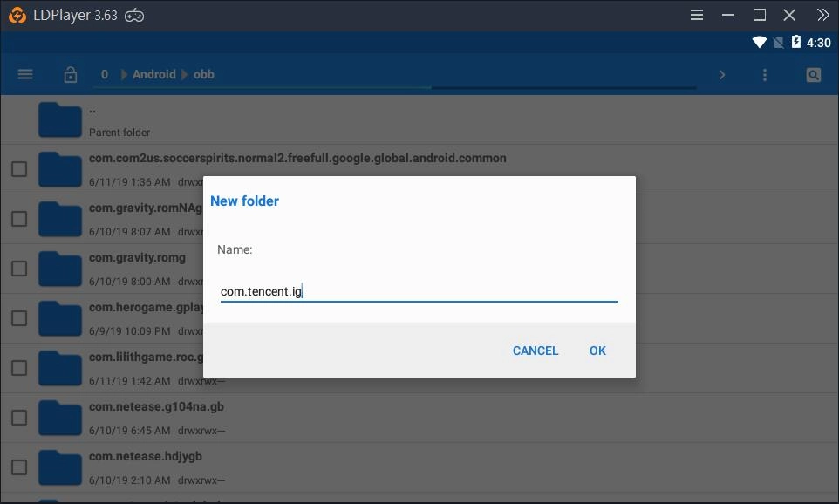Cancel the New folder dialog
This screenshot has width=839, height=504.
535,351
